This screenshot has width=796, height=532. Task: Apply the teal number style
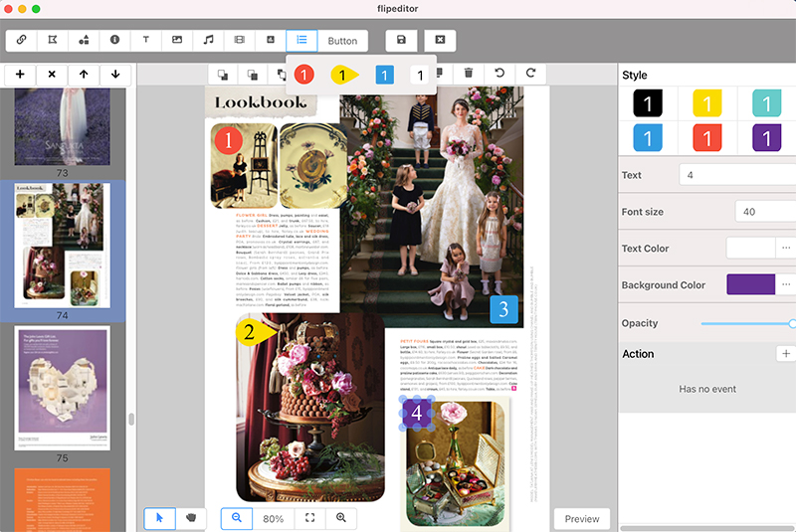[766, 103]
